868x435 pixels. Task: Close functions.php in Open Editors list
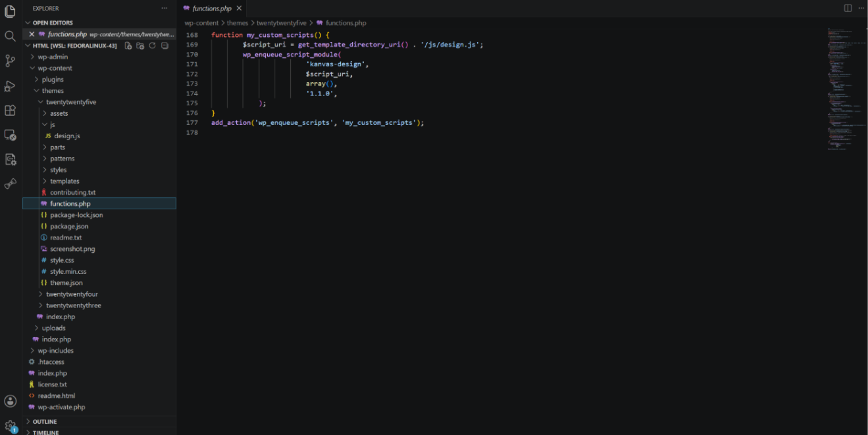pyautogui.click(x=32, y=34)
